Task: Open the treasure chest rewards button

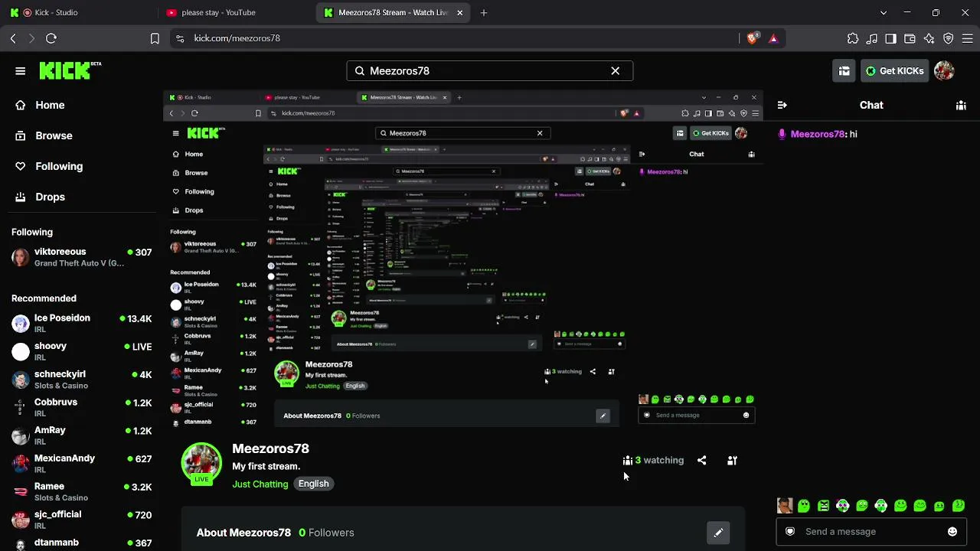Action: pyautogui.click(x=844, y=71)
